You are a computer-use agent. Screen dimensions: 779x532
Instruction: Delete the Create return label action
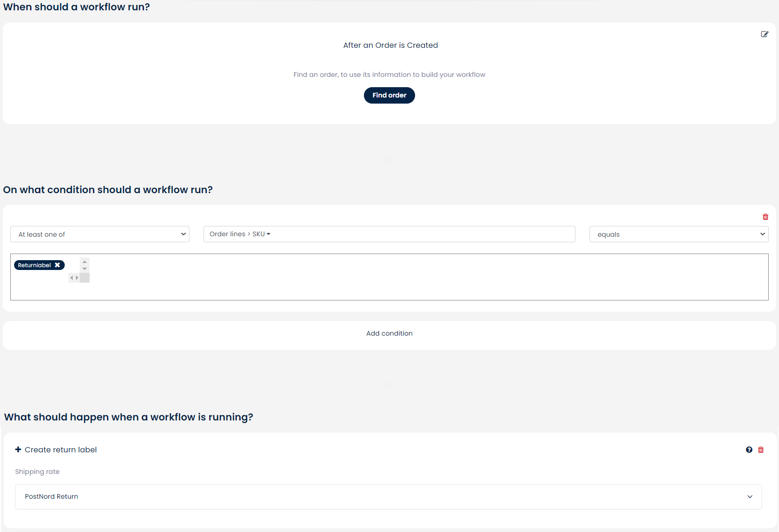[x=761, y=450]
